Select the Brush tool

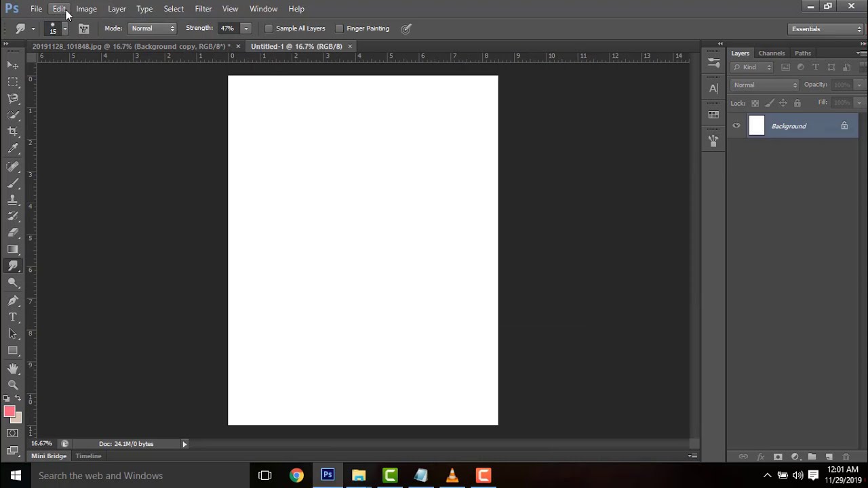click(13, 183)
